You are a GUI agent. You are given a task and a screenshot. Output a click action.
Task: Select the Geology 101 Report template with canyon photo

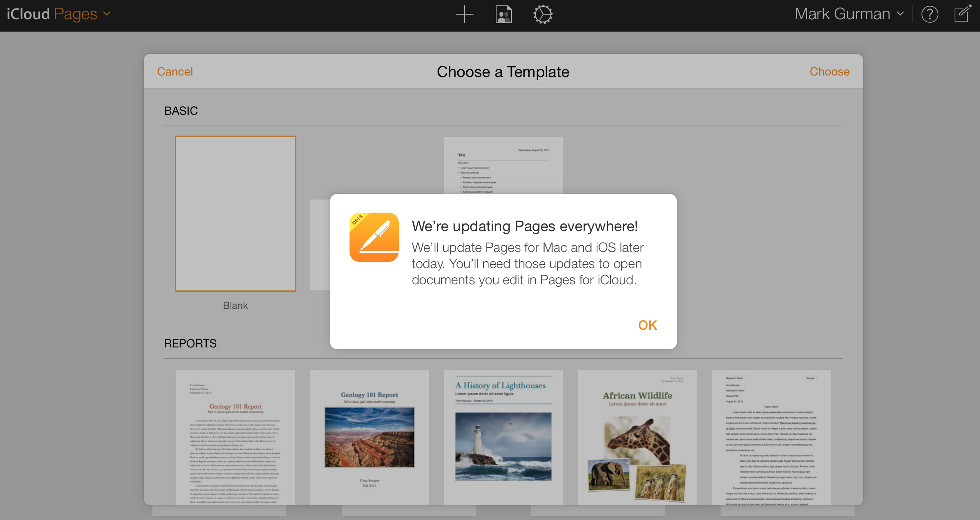pos(370,438)
